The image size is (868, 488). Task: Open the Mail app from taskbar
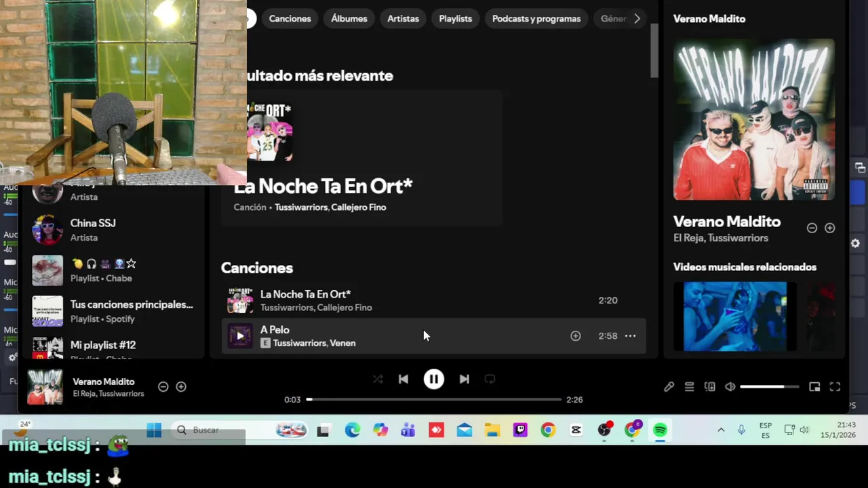click(x=464, y=430)
